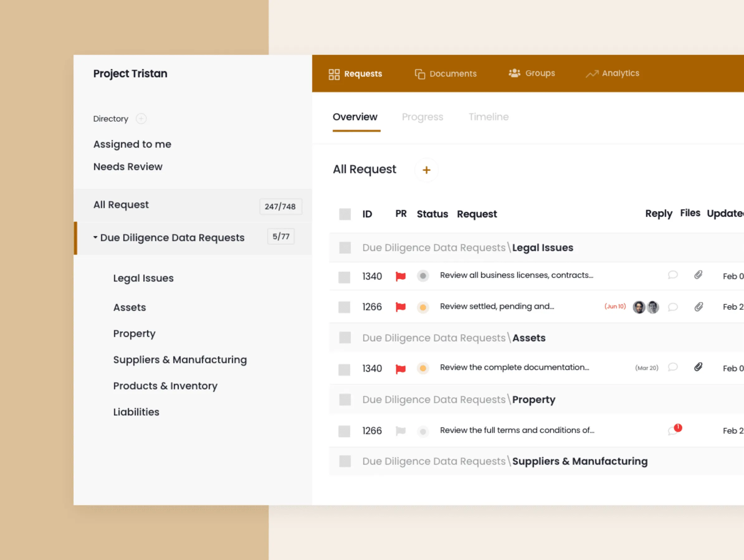Switch to the Timeline tab

tap(489, 117)
